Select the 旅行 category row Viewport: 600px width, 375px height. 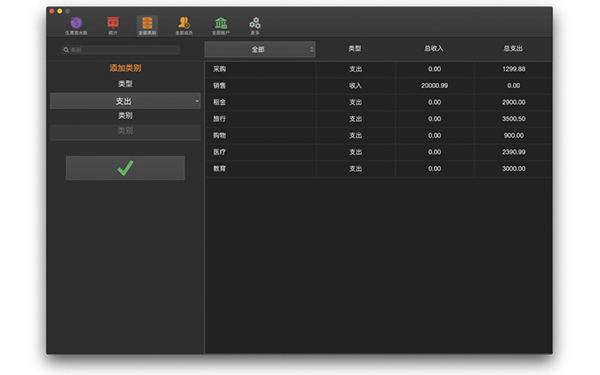378,119
